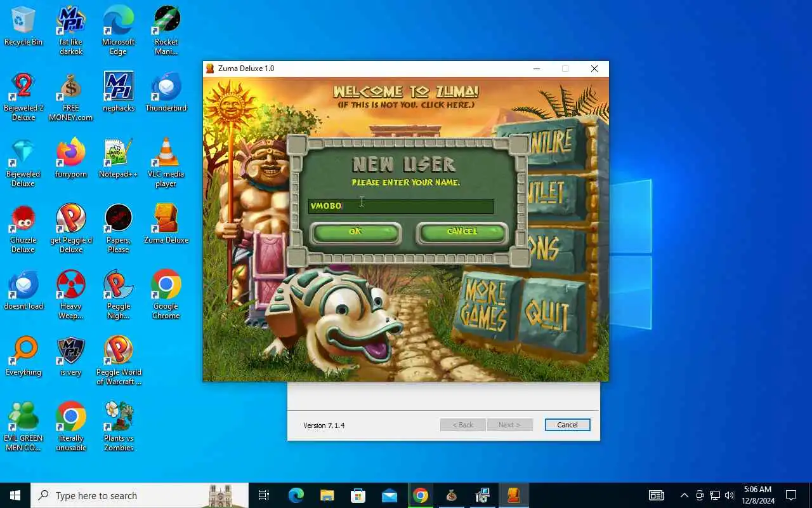Open the Mail app on the taskbar
The width and height of the screenshot is (812, 508).
[390, 495]
